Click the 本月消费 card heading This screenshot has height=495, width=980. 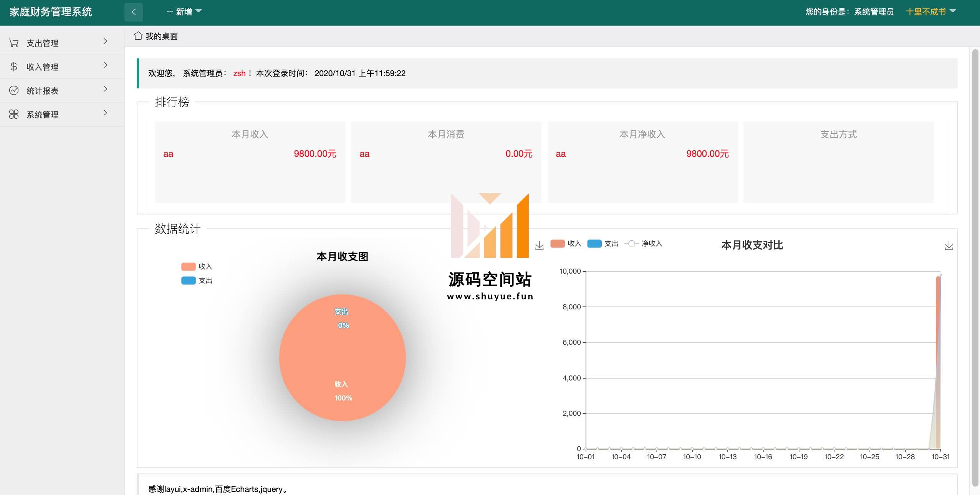(446, 135)
